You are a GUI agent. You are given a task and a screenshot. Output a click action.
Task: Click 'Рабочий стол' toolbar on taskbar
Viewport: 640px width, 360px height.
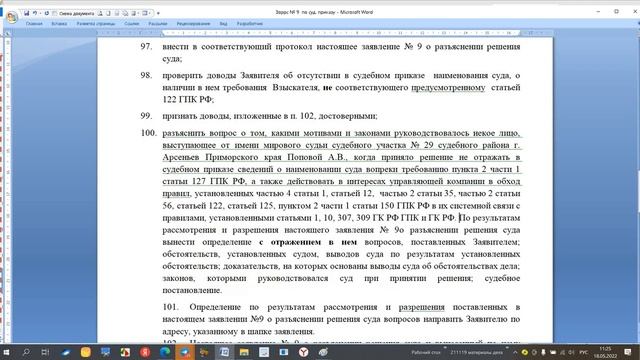pyautogui.click(x=425, y=352)
